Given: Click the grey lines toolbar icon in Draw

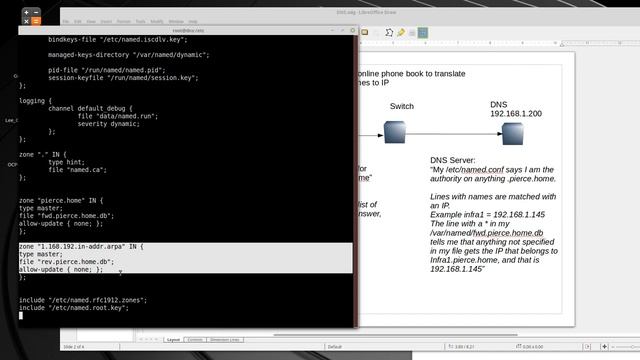Looking at the screenshot, I should (412, 33).
